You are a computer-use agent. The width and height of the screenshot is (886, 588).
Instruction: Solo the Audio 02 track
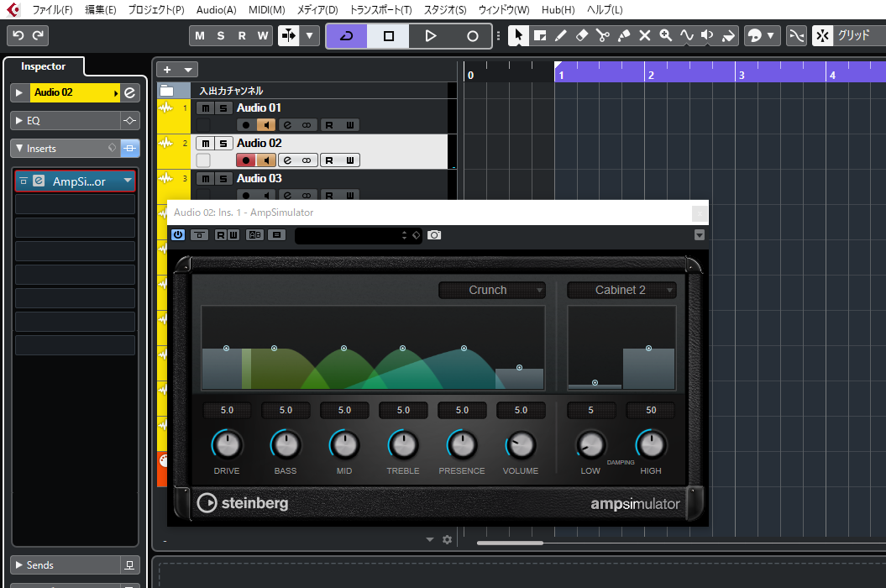tap(223, 144)
